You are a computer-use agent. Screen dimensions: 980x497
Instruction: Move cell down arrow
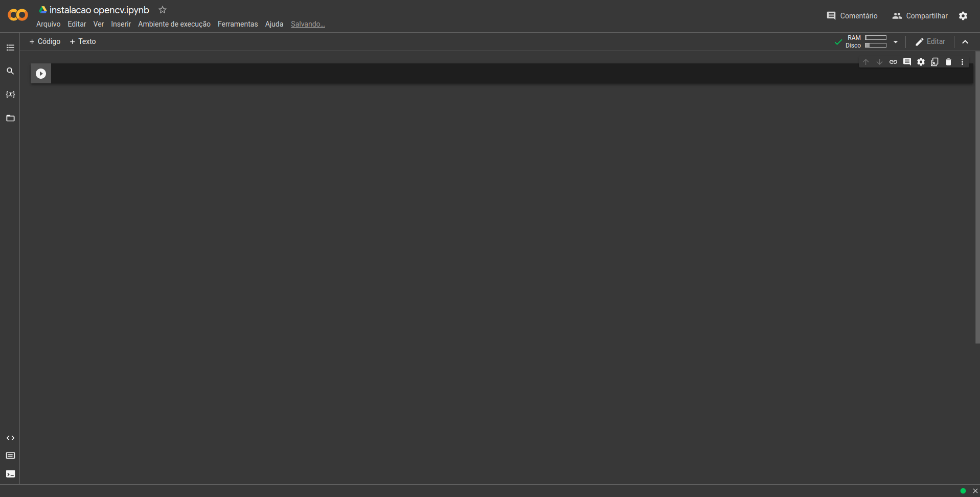tap(879, 62)
